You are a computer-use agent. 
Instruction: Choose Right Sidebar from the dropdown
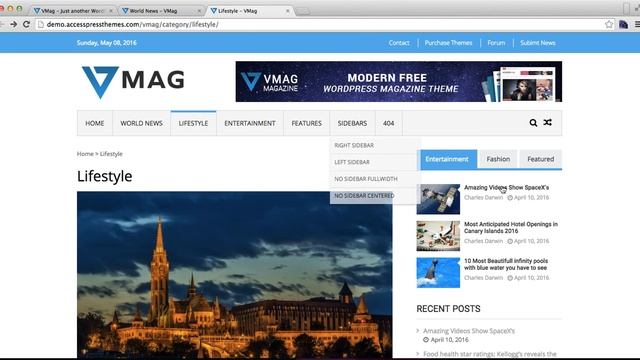coord(375,145)
